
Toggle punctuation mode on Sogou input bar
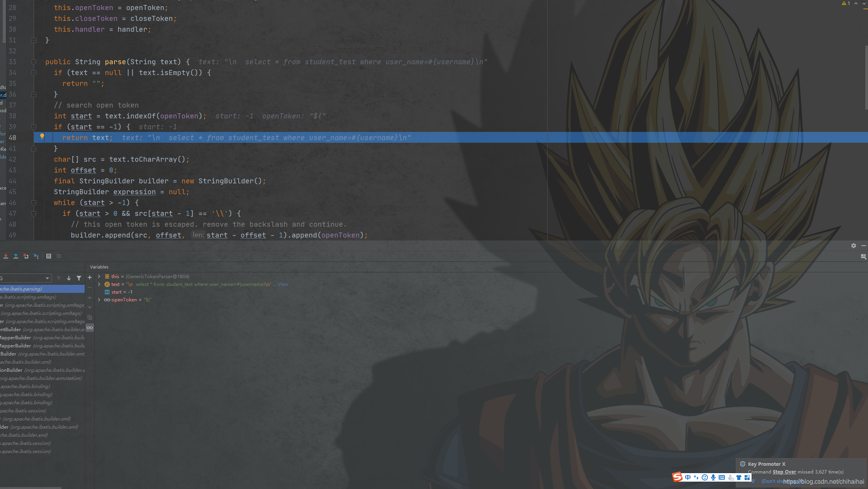(696, 477)
